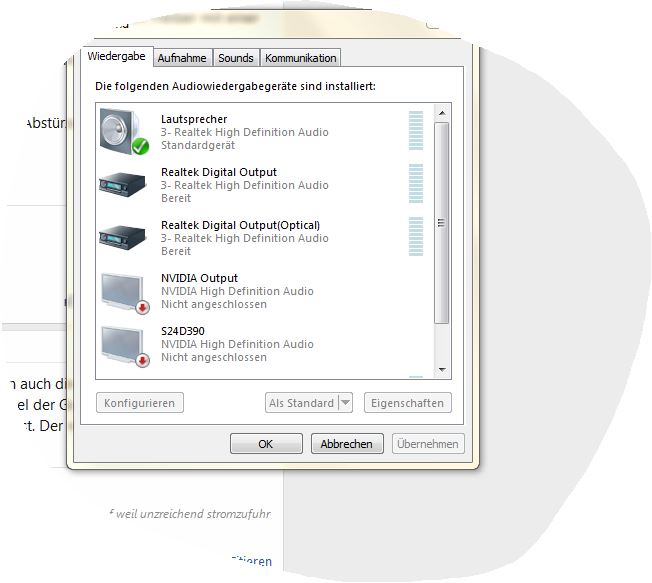
Task: Switch to the Kommunikation tab
Action: [301, 58]
